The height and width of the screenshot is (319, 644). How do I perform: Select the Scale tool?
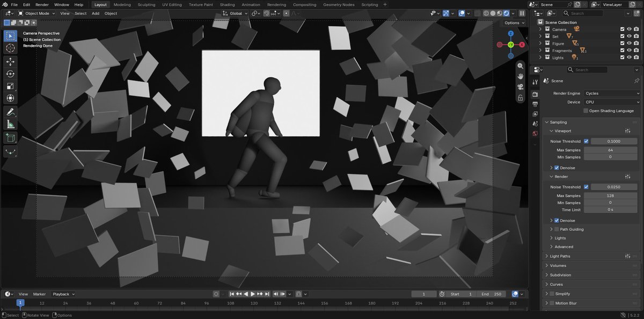point(10,86)
